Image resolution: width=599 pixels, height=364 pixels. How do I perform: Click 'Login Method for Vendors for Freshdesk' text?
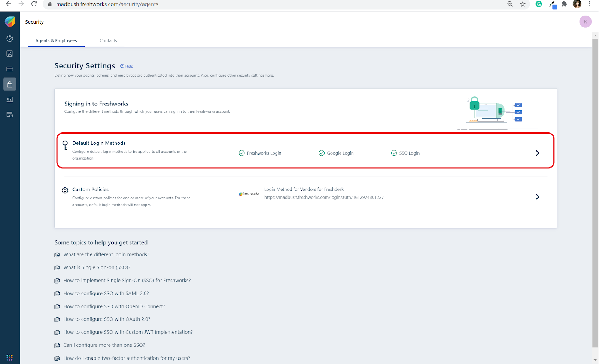pos(304,189)
